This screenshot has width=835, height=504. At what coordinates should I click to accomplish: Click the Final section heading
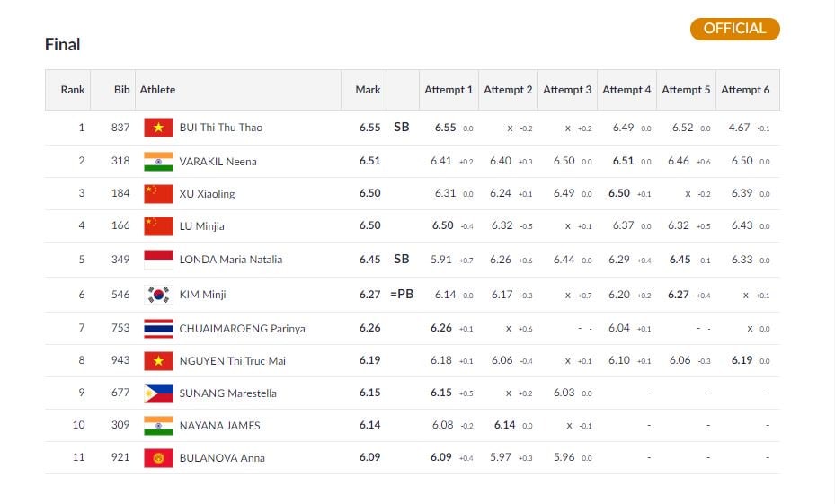tap(63, 44)
